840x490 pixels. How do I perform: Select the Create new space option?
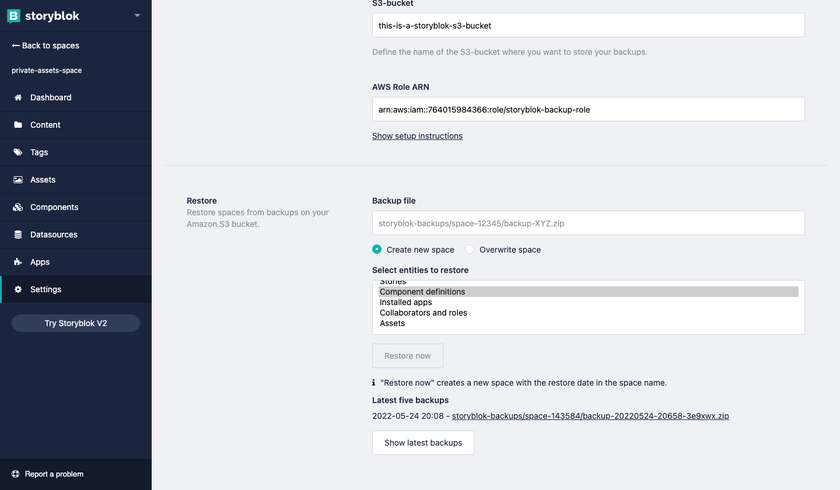click(x=377, y=249)
